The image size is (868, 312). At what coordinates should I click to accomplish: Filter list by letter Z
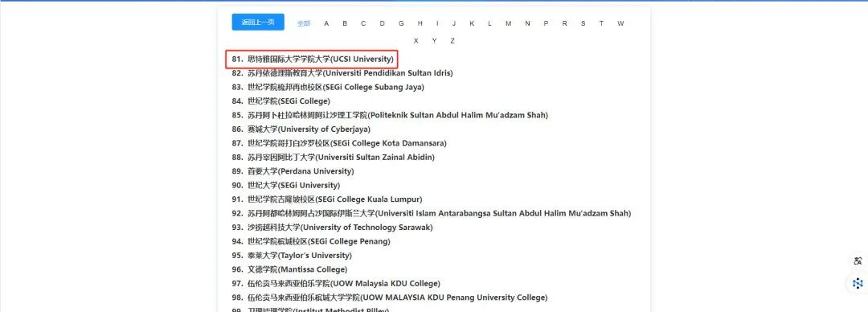click(452, 40)
